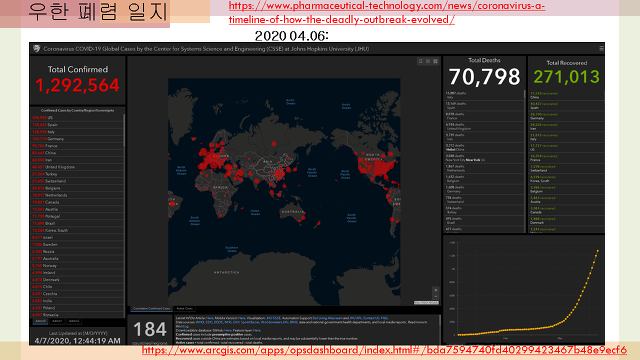Select New York City row in deaths list

click(484, 158)
